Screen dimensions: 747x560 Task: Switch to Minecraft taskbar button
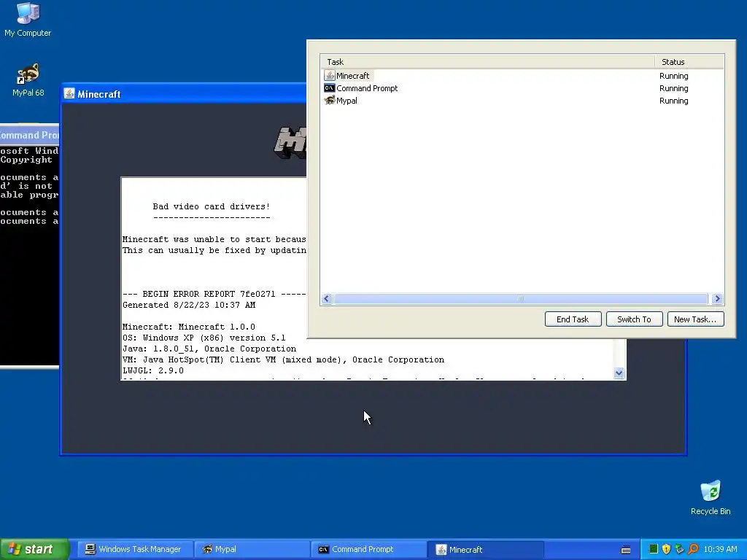pyautogui.click(x=485, y=549)
